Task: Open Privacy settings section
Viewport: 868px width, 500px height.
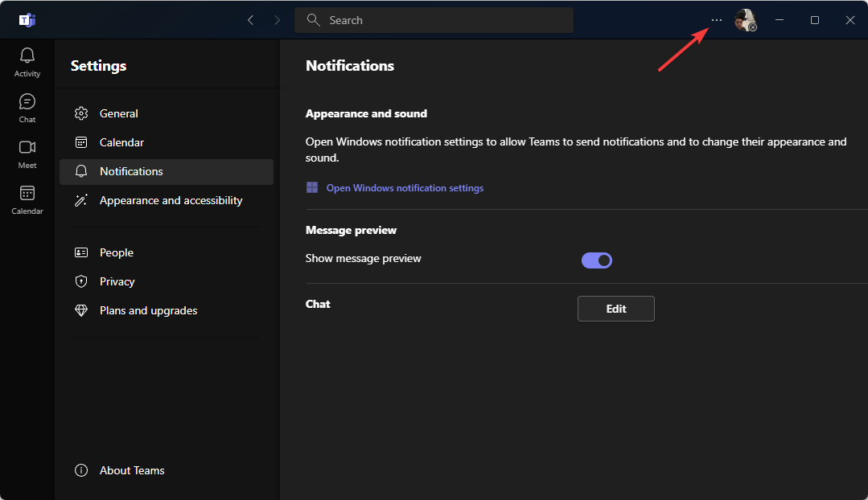Action: [166, 281]
